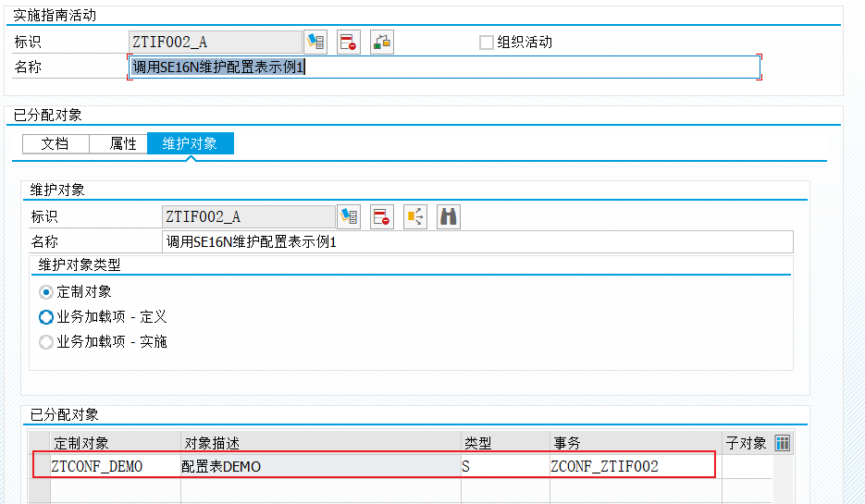Click the red delete icon beside the 维护对象 标识 field
865x504 pixels.
382,216
